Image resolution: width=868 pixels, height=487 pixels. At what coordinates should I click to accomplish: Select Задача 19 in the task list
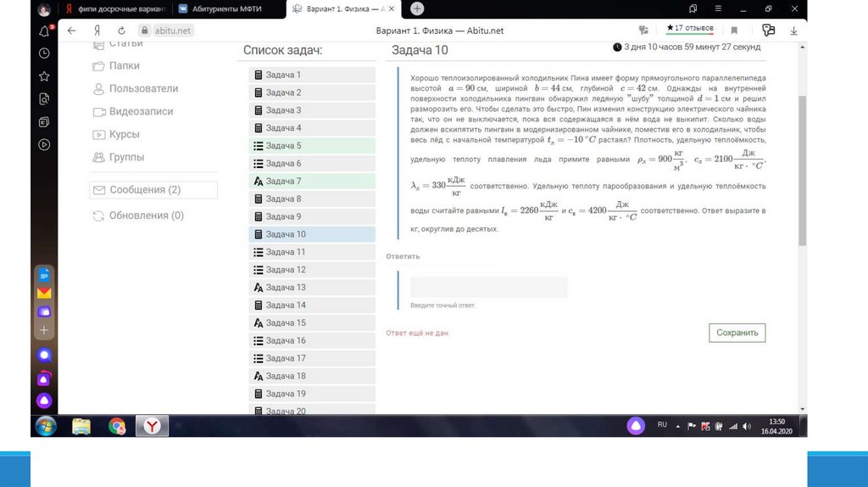[312, 394]
